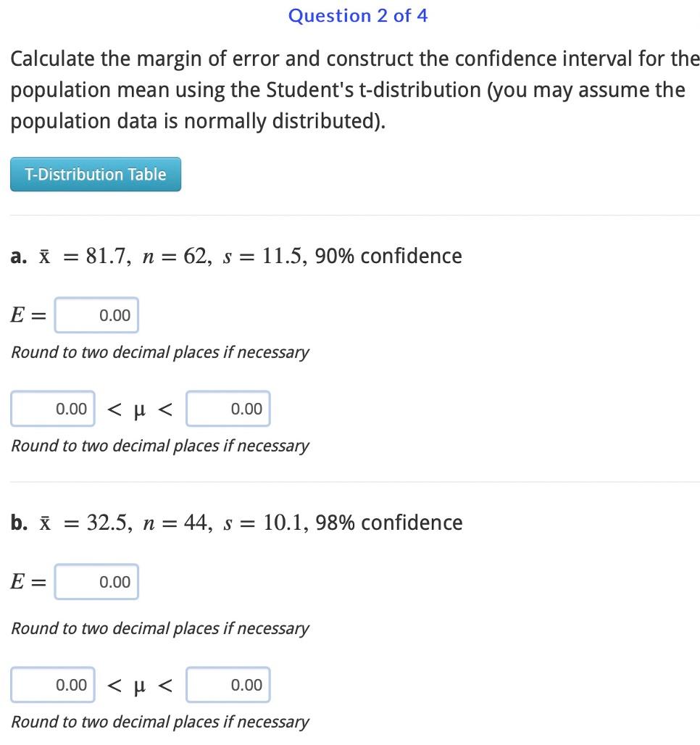Screen dimensions: 700x745
Task: Focus the second confidence interval field for part b
Action: (x=228, y=684)
